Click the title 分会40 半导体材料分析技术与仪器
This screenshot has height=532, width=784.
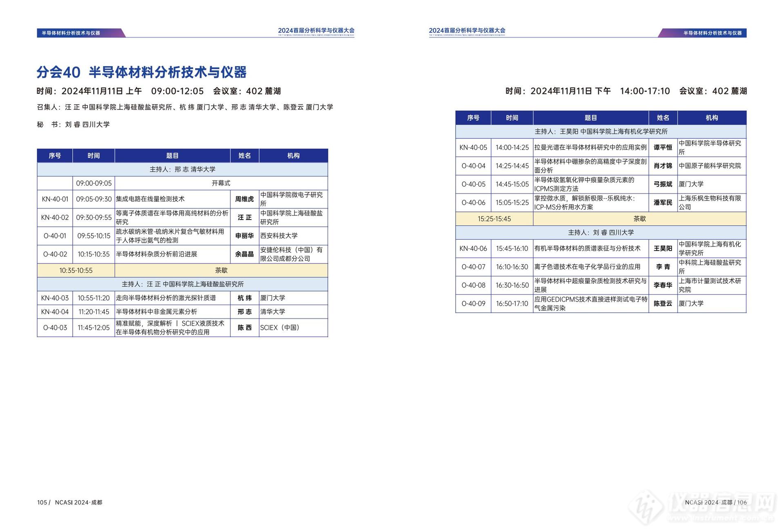[141, 72]
